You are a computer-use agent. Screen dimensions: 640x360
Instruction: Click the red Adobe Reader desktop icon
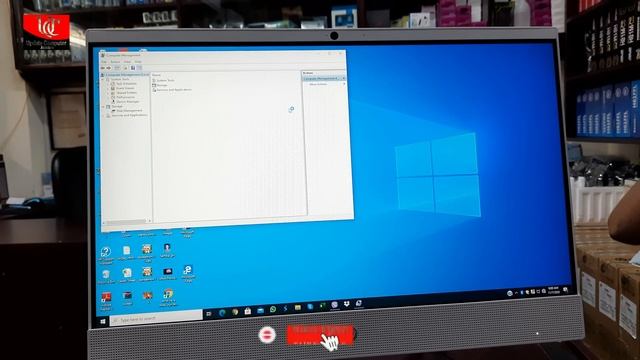tap(106, 297)
